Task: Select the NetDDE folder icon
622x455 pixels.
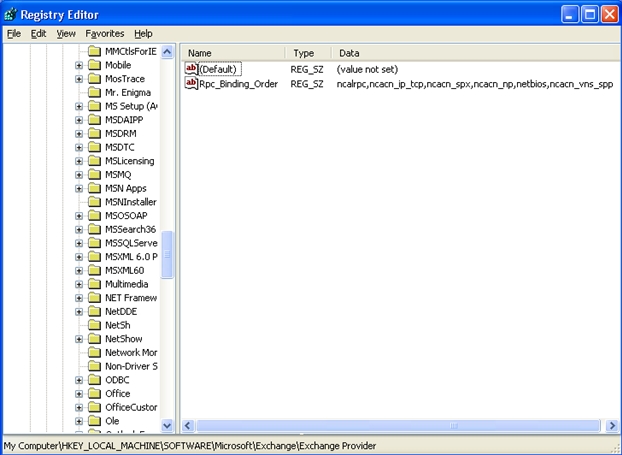Action: (x=94, y=311)
